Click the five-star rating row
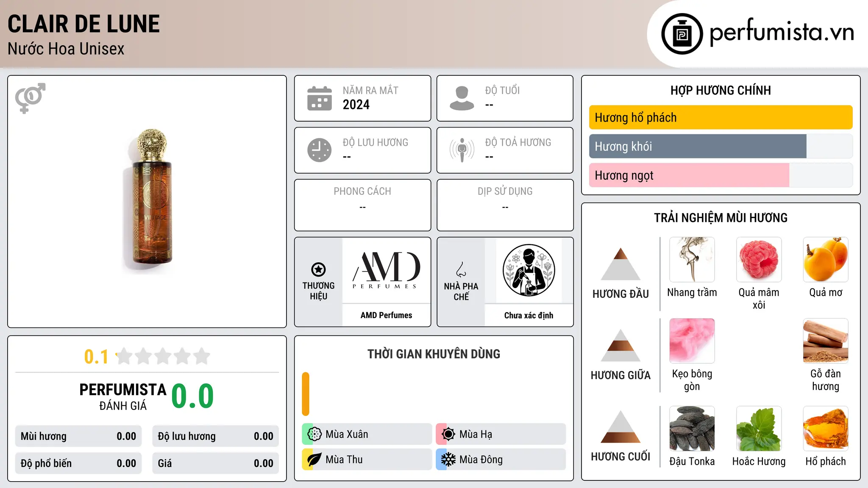Image resolution: width=868 pixels, height=488 pixels. pos(163,356)
